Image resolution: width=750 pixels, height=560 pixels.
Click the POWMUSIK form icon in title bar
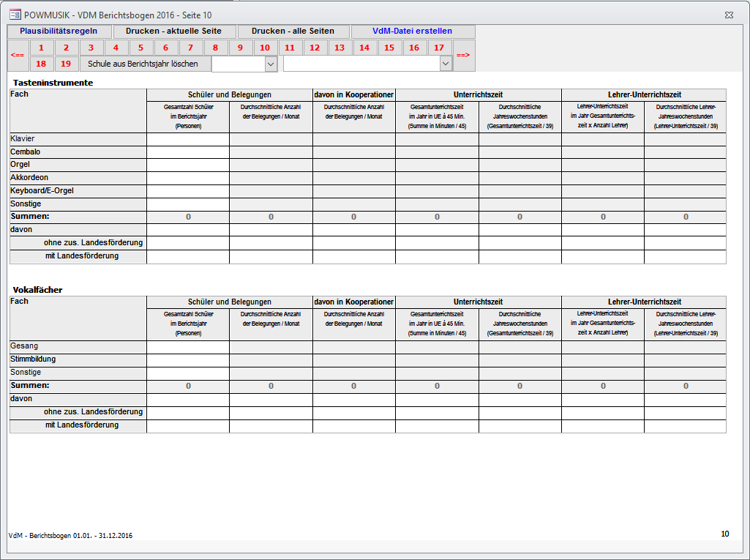(15, 14)
